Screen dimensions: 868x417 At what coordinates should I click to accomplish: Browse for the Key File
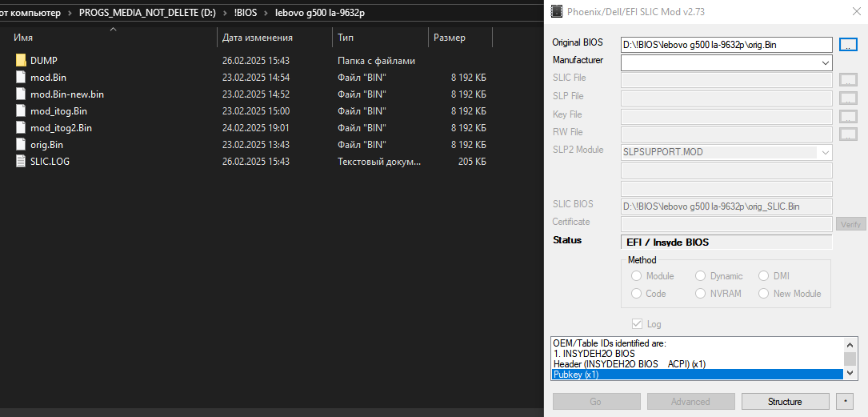[x=848, y=116]
